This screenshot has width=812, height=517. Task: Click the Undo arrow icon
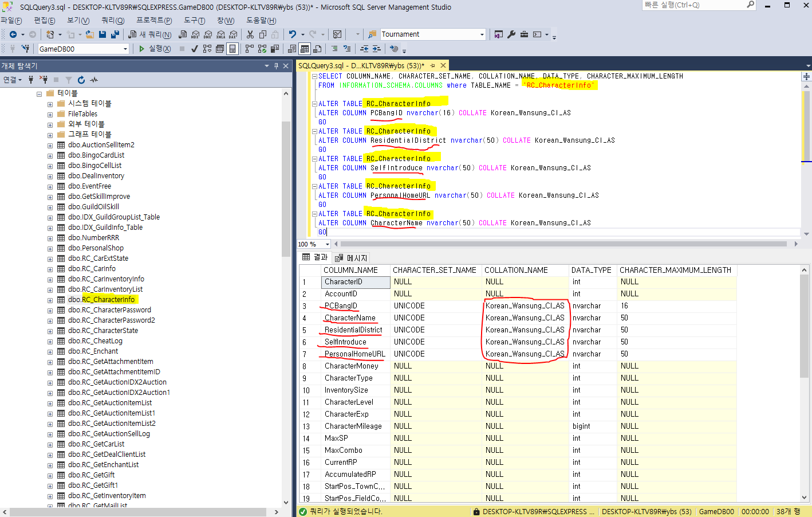coord(292,34)
